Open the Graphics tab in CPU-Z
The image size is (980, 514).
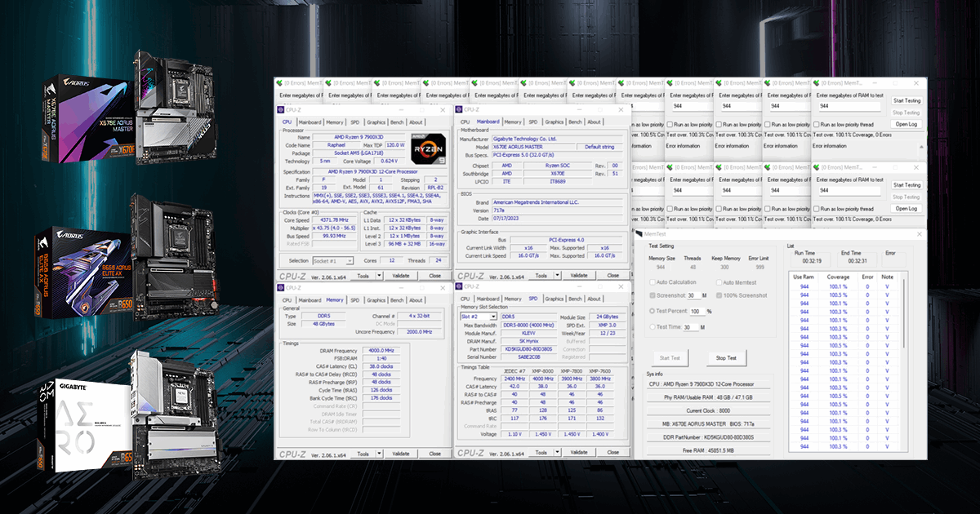click(x=376, y=122)
